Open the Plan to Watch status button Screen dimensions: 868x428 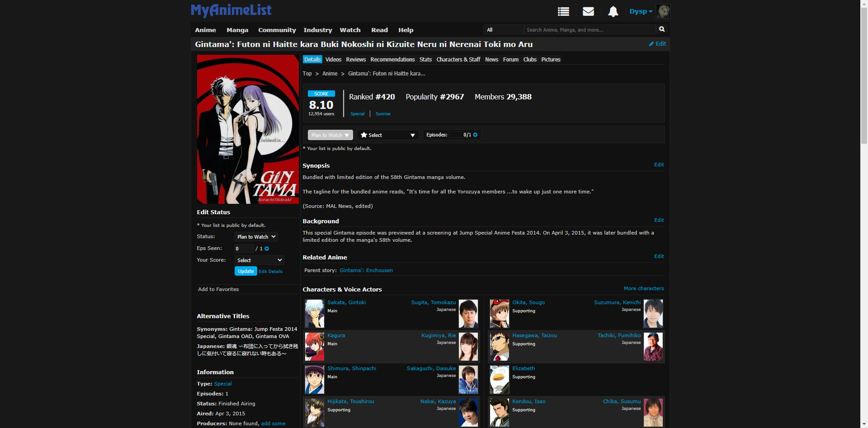330,135
